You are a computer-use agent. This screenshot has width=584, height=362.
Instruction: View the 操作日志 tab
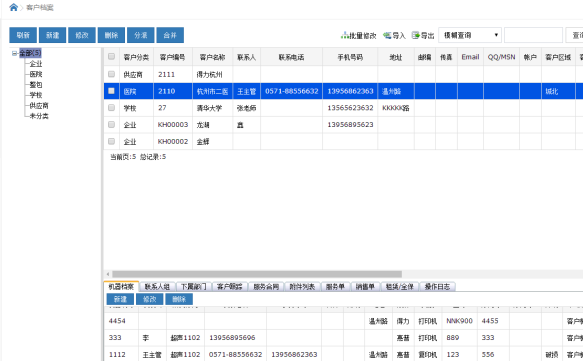(x=437, y=286)
